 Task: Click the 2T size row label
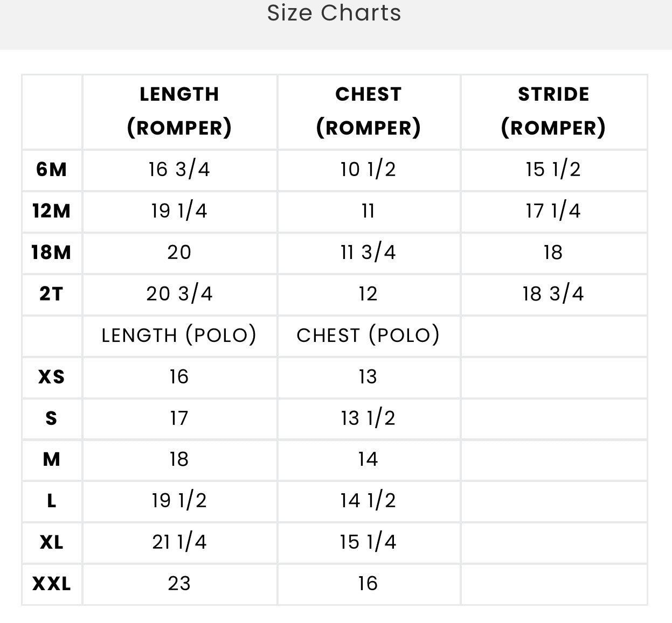click(x=52, y=294)
